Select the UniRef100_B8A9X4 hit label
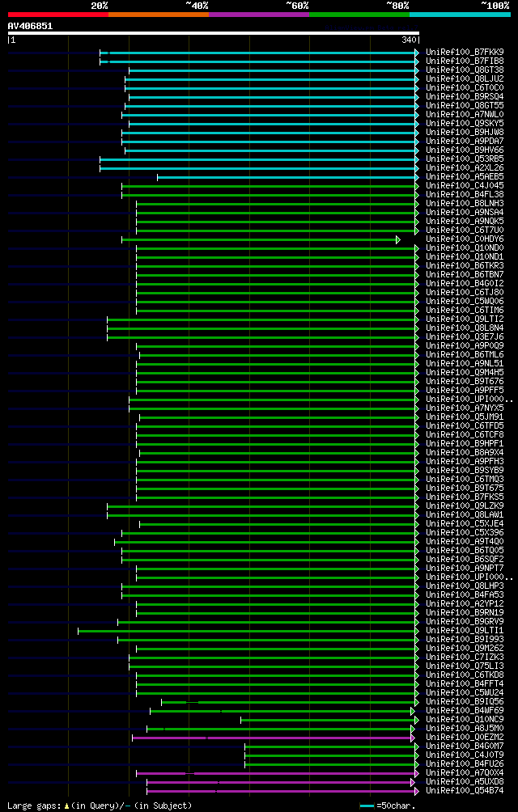518x812 pixels. click(465, 452)
